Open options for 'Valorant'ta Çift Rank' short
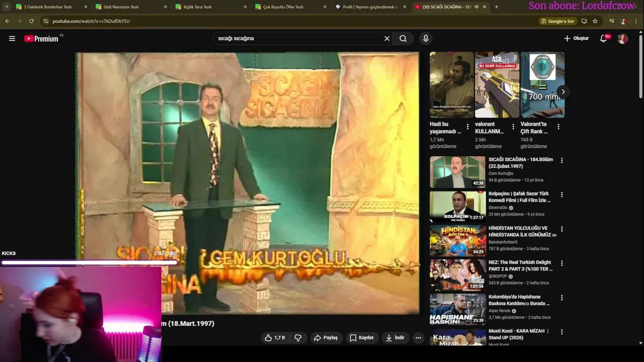644x362 pixels. tap(558, 127)
